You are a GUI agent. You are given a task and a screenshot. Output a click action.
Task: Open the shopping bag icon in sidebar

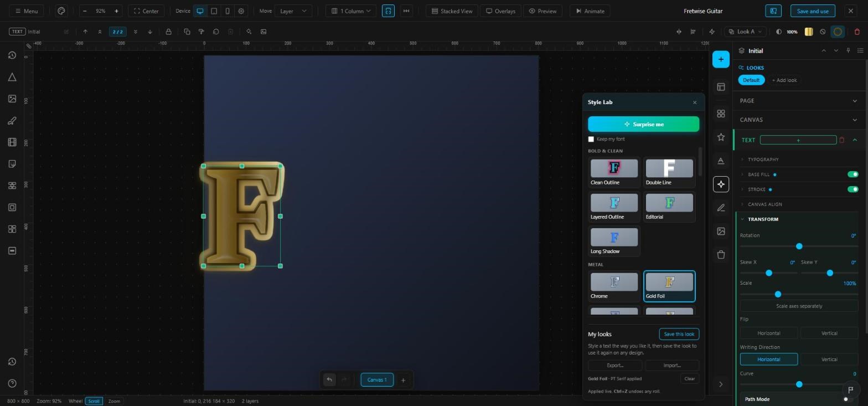[x=721, y=255]
